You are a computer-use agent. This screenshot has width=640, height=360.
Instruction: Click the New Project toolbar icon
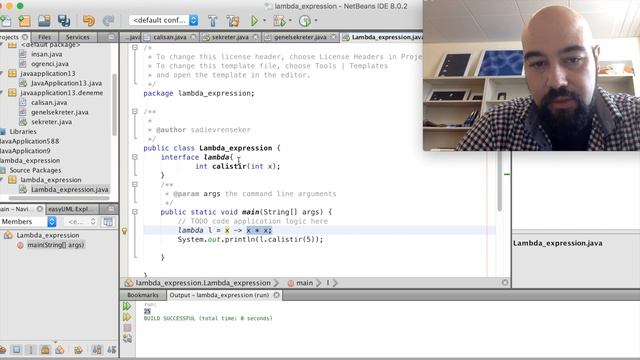click(x=24, y=20)
